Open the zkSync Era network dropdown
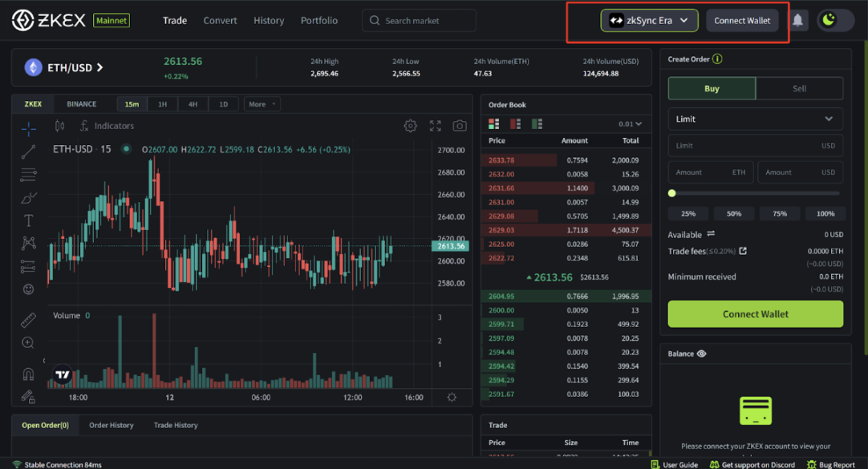Viewport: 868px width, 469px height. pyautogui.click(x=649, y=21)
